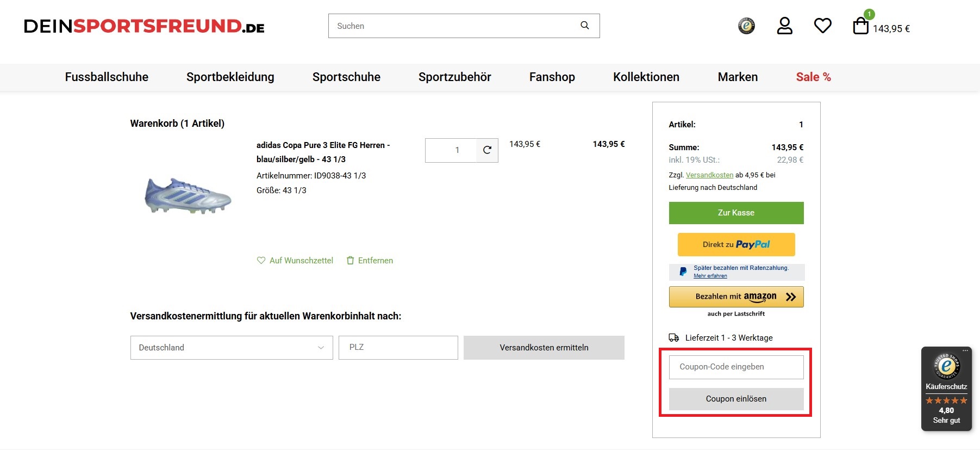Open the Fussballschuhe menu
The image size is (980, 450).
pyautogui.click(x=107, y=77)
